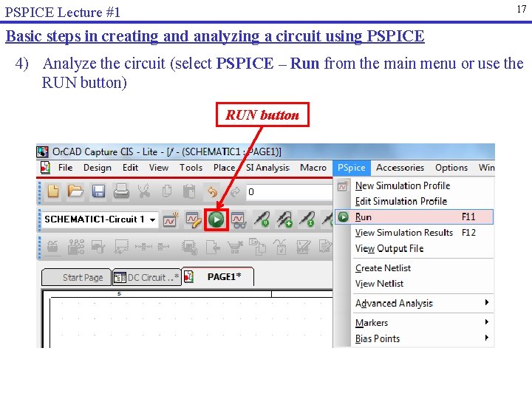532x399 pixels.
Task: Open the Accessories menu
Action: pos(400,168)
